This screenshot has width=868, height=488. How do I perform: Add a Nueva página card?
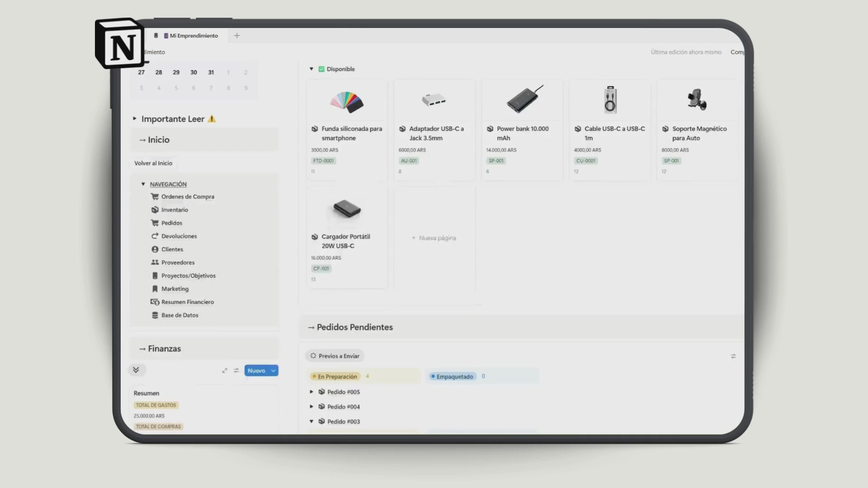pyautogui.click(x=434, y=238)
